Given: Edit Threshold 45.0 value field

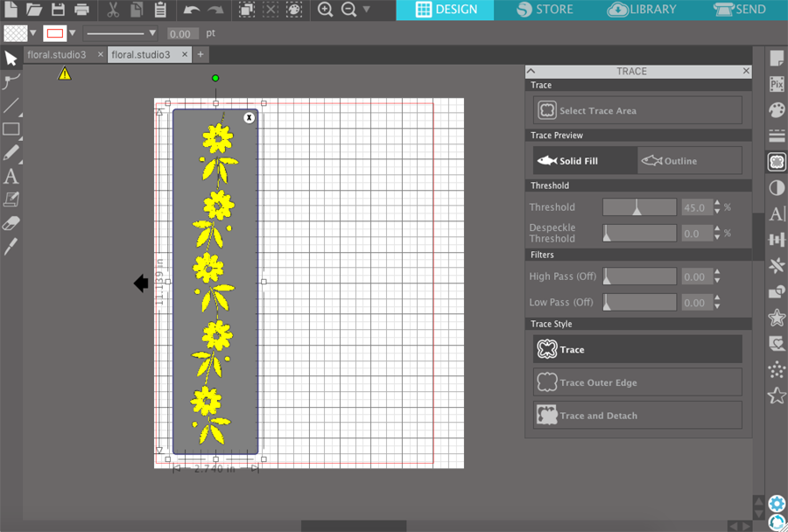Looking at the screenshot, I should coord(697,207).
